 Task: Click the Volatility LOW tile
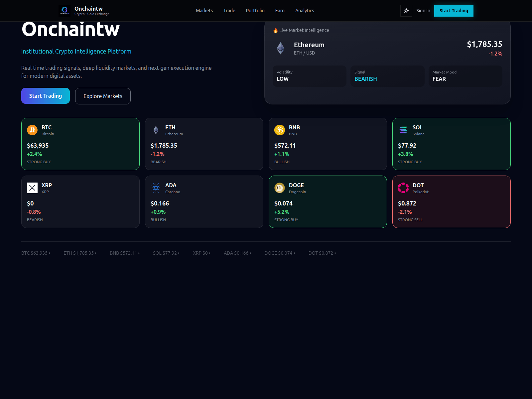(x=310, y=76)
